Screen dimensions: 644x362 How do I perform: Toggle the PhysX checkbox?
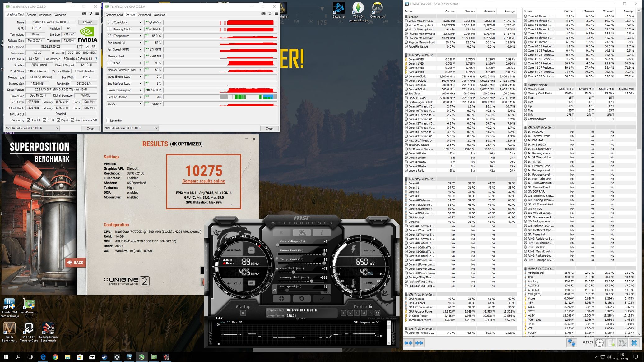pos(58,120)
